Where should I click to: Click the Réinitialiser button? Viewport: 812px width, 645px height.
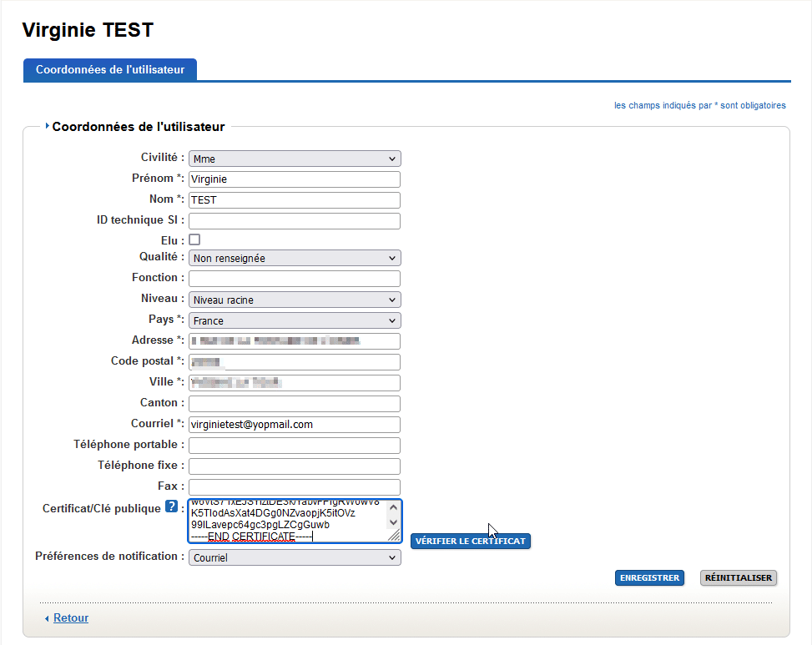(738, 577)
